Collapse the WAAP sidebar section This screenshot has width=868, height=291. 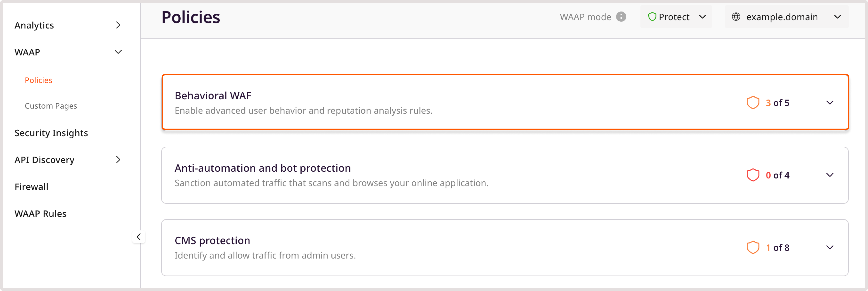118,52
